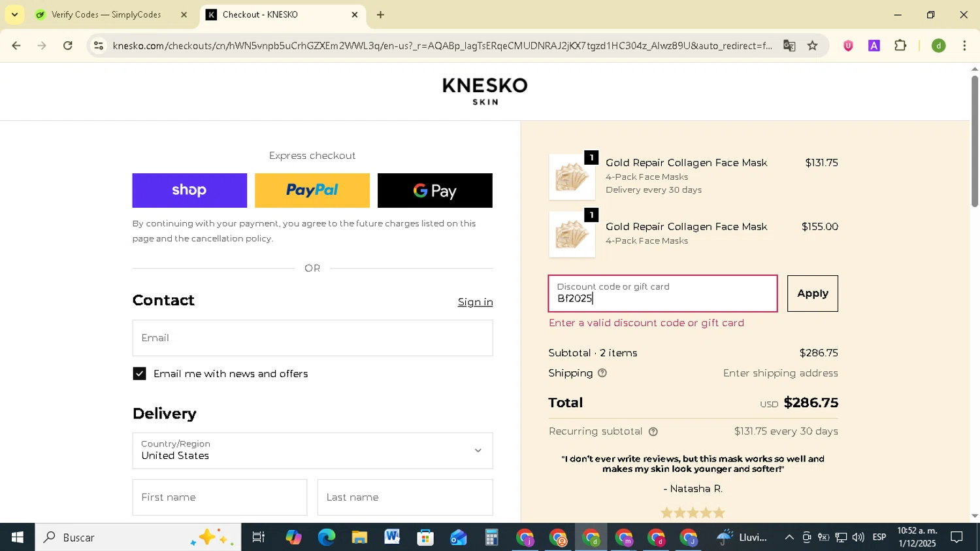Close the Checkout - KNESKO tab
Image resolution: width=980 pixels, height=551 pixels.
pos(355,14)
